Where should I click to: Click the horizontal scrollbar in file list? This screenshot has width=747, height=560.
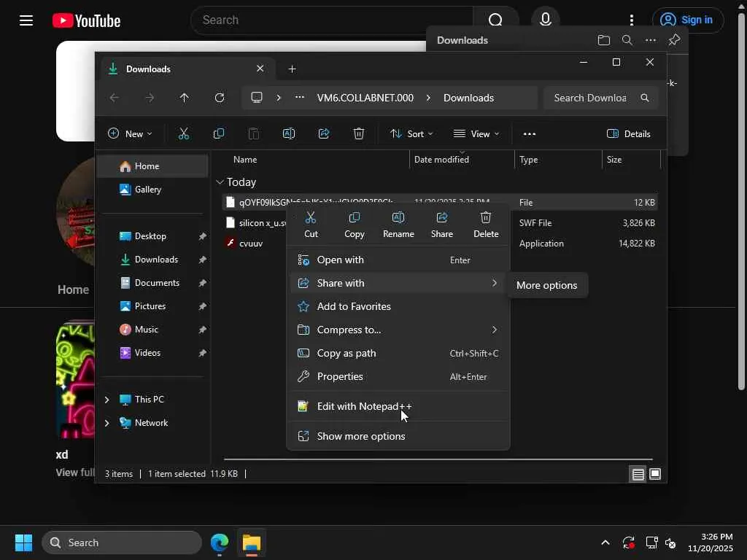438,459
